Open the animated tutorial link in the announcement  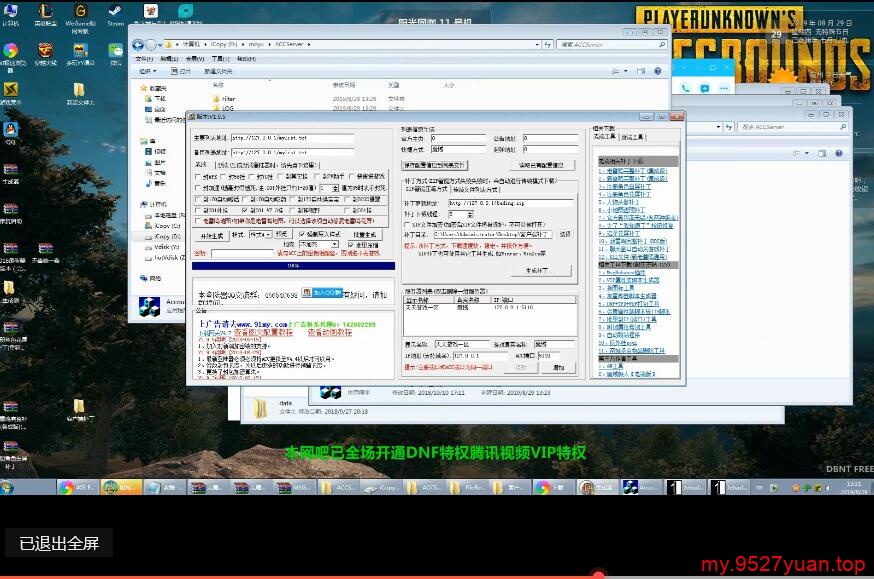(x=330, y=332)
